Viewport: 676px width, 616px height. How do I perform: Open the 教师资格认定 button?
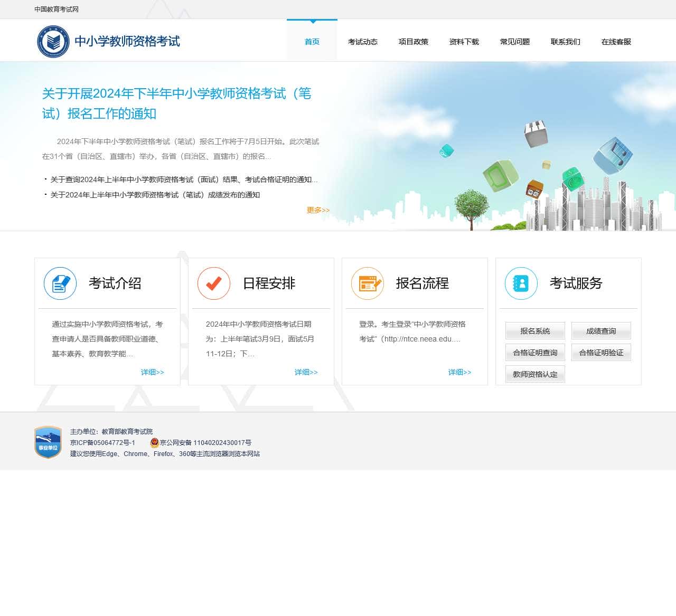point(534,374)
